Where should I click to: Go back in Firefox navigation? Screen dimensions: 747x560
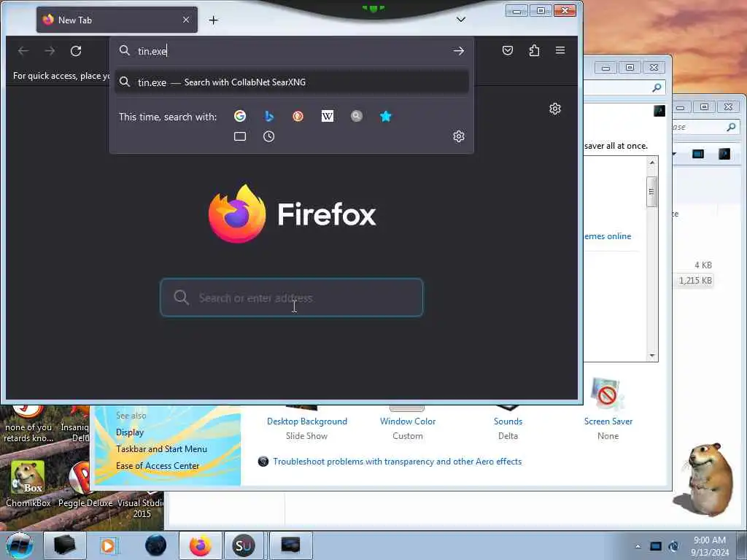pos(23,51)
